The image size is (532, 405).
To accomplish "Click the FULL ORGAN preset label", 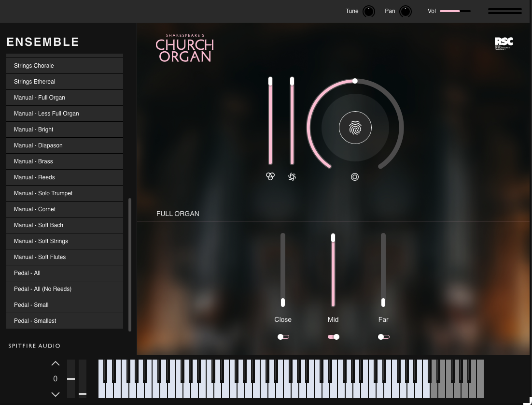I will tap(178, 214).
